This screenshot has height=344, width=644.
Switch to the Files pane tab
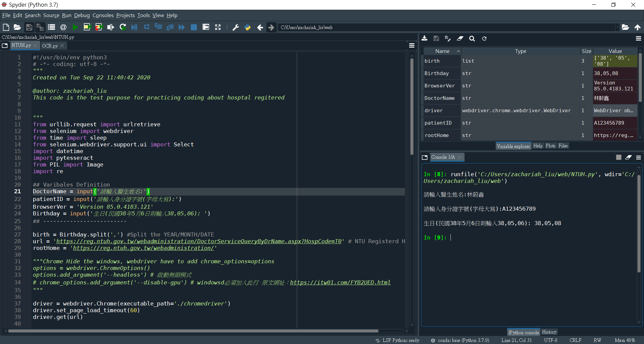tap(563, 146)
